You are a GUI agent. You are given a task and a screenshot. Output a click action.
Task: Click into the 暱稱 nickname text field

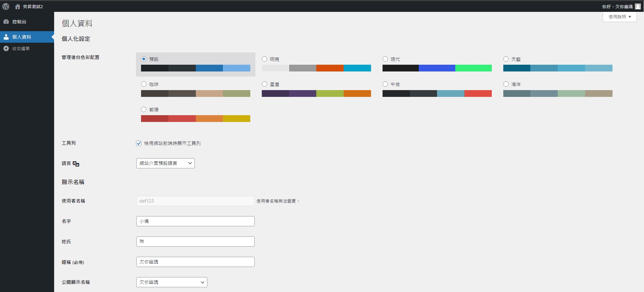[x=195, y=262]
